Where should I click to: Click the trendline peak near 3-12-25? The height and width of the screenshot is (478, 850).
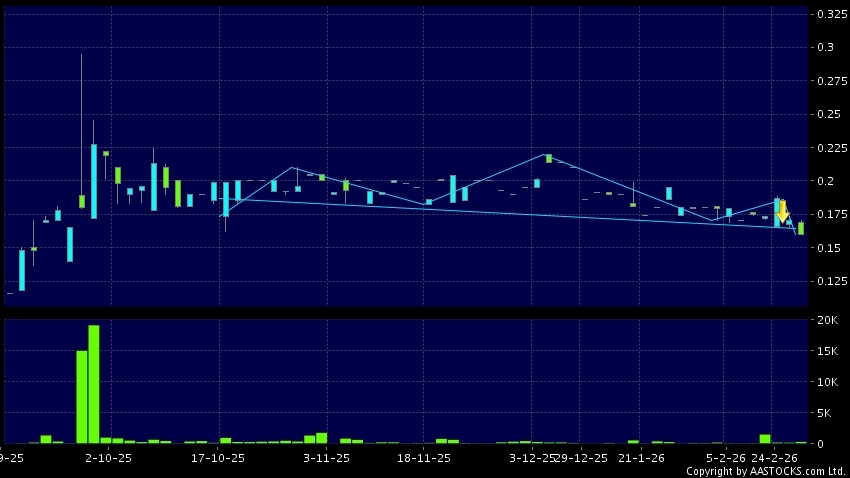click(547, 155)
